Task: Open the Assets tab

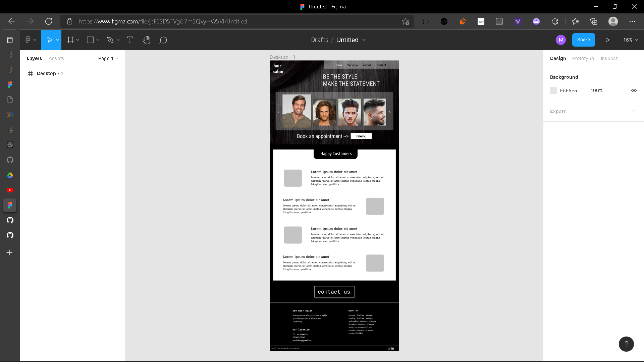Action: click(x=56, y=58)
